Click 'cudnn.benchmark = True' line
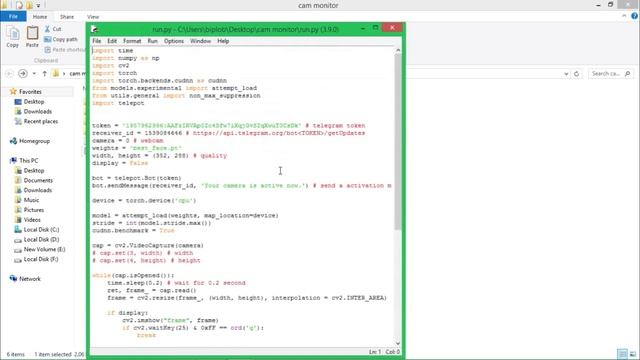This screenshot has height=360, width=640. tap(133, 231)
